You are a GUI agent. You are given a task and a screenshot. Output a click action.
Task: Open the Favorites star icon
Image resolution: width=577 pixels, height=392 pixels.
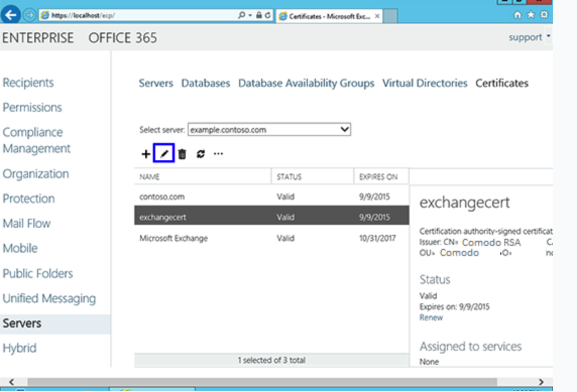[531, 15]
